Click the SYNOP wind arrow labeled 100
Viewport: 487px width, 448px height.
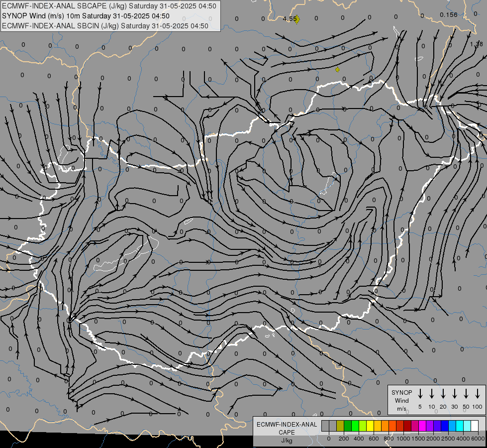tap(478, 394)
